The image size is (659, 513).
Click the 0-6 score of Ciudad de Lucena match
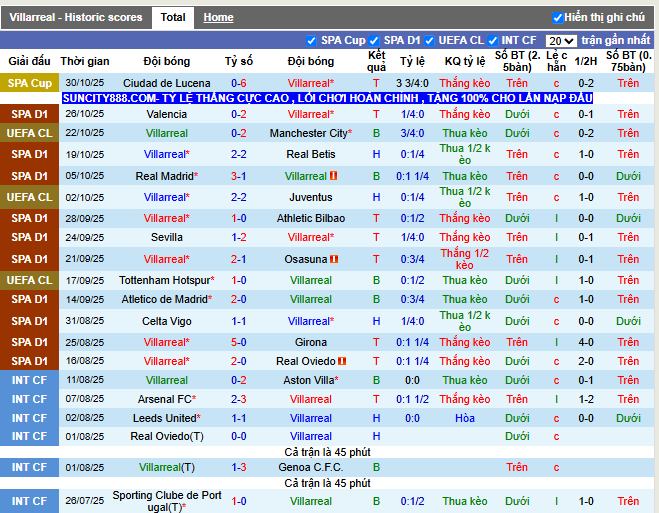(239, 83)
